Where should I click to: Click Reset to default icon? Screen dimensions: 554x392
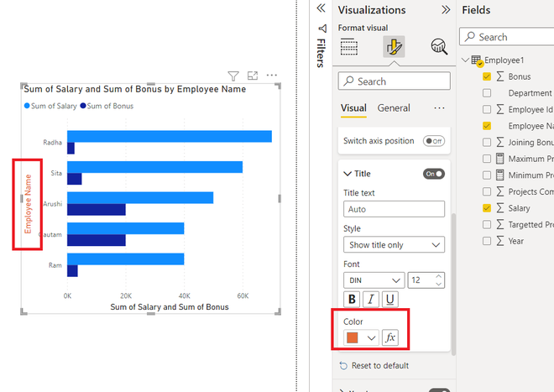tap(343, 365)
